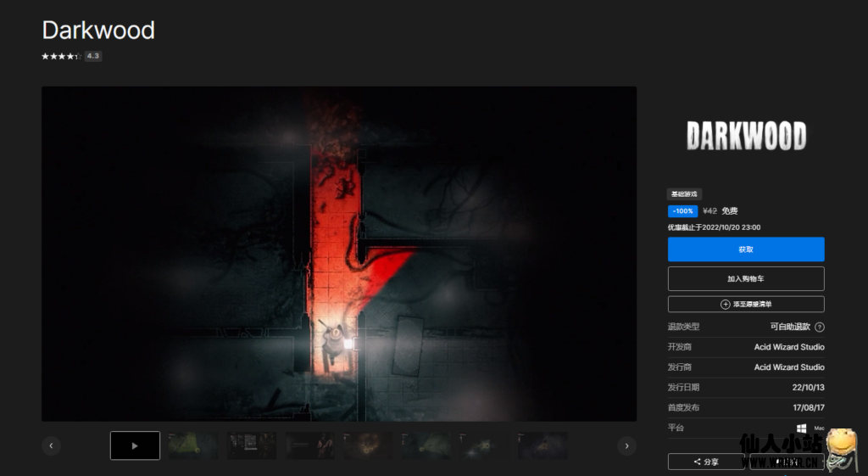This screenshot has height=476, width=868.
Task: Select the third thumbnail in the carousel
Action: (x=252, y=445)
